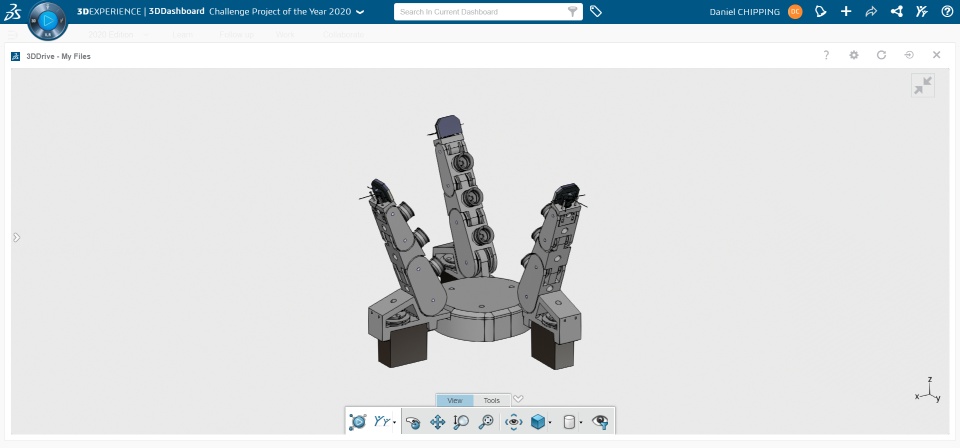
Task: Toggle the look-around eye view mode
Action: (513, 422)
